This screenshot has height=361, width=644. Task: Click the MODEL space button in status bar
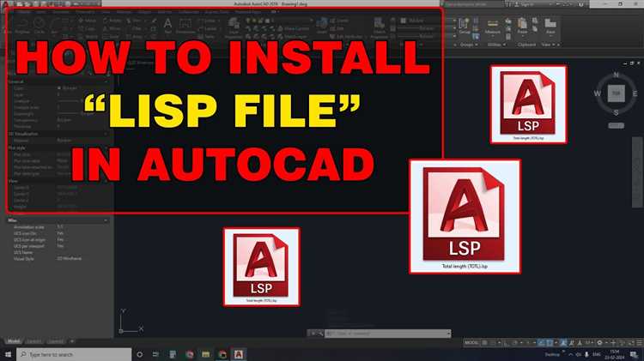click(471, 342)
